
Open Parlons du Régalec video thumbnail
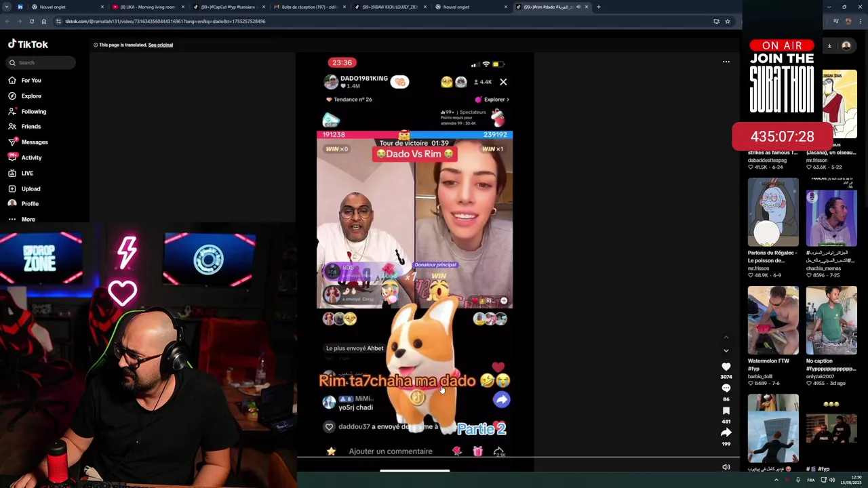[x=773, y=212]
